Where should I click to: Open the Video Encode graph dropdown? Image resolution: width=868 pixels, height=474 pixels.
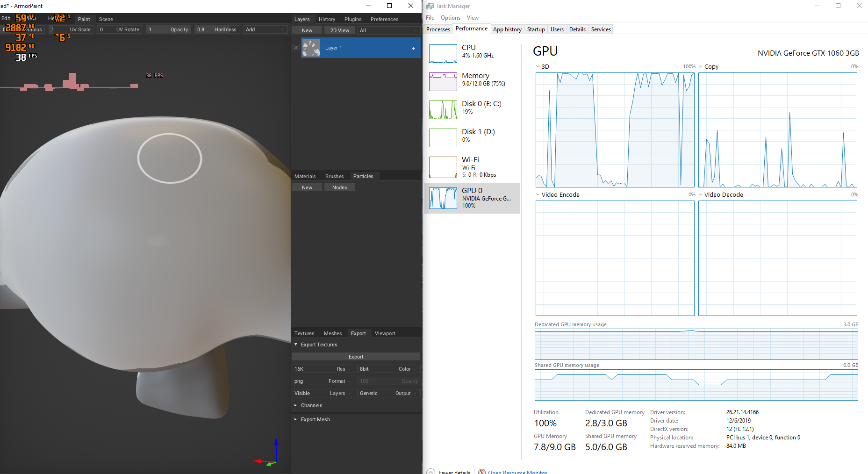538,194
